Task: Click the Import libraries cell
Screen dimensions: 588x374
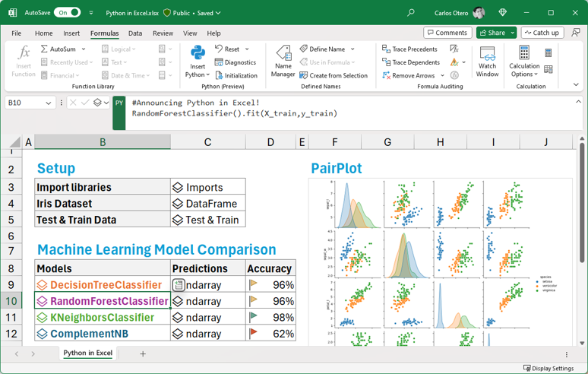Action: point(103,187)
